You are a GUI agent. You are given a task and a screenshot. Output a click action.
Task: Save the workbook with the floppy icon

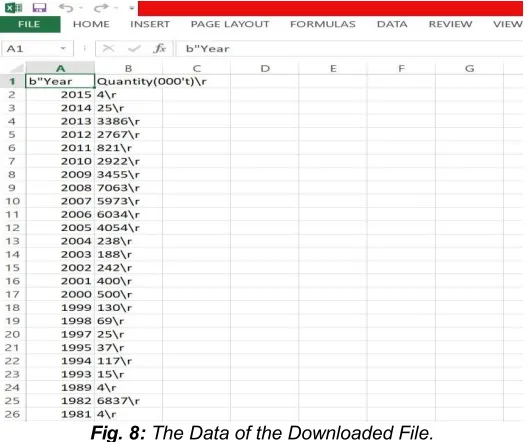point(39,7)
